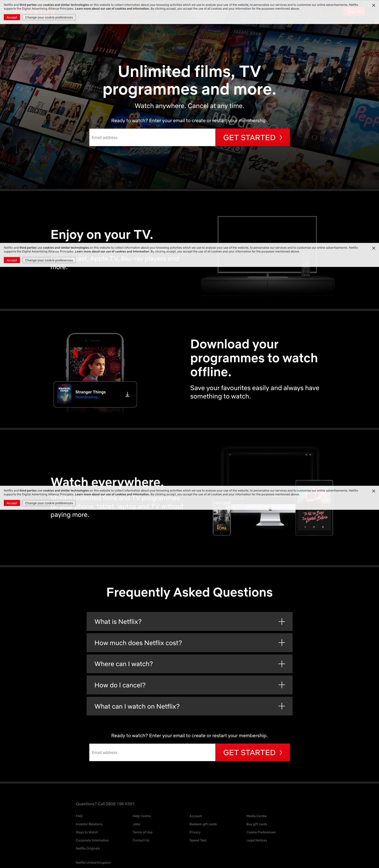Click the download arrow icon for Stranger Things
The image size is (379, 868).
[x=127, y=394]
